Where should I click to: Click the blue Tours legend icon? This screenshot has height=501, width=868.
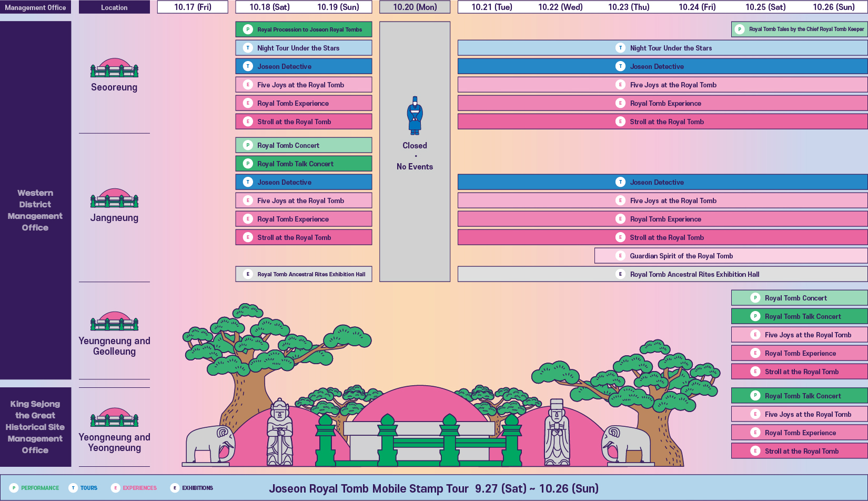coord(73,488)
